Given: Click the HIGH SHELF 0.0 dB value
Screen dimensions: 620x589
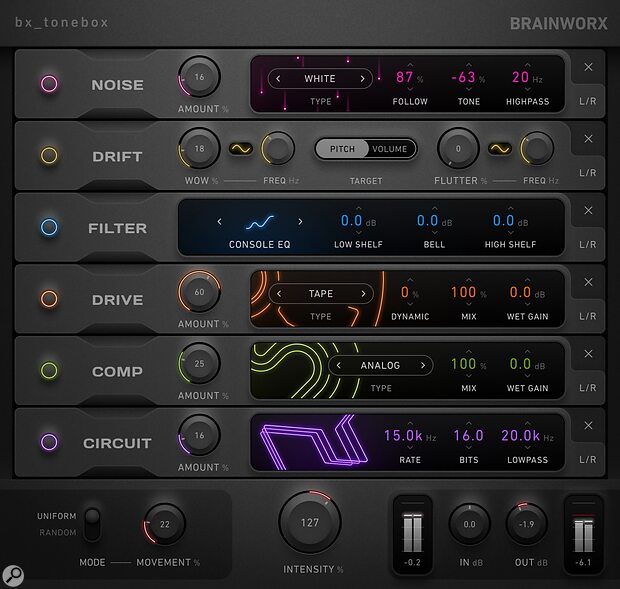Looking at the screenshot, I should point(510,221).
